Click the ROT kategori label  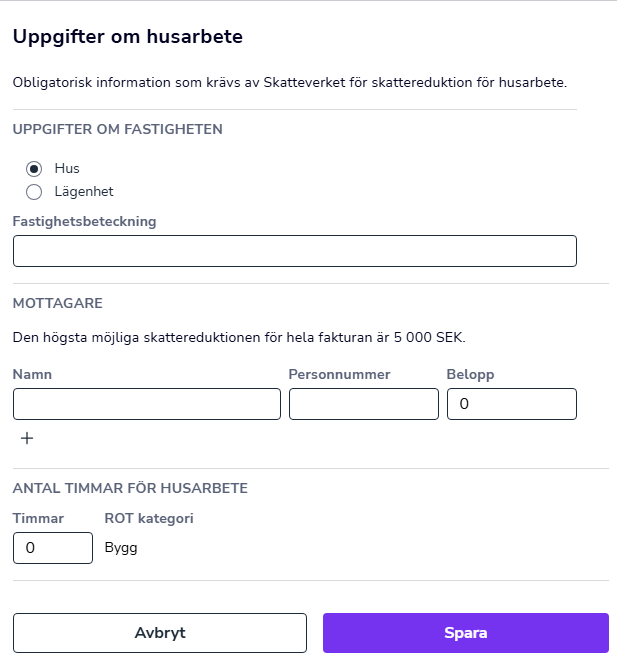149,519
